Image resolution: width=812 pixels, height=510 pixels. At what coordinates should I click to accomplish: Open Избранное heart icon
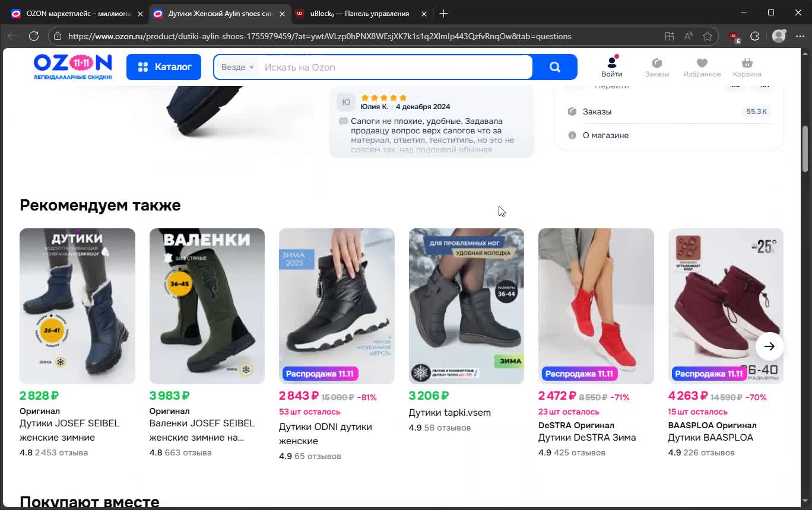click(x=702, y=66)
